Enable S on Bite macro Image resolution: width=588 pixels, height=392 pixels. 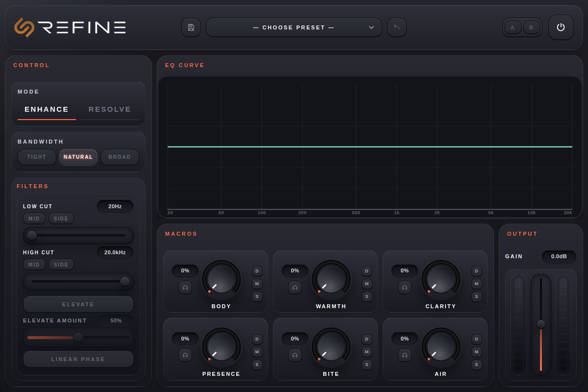tap(367, 365)
